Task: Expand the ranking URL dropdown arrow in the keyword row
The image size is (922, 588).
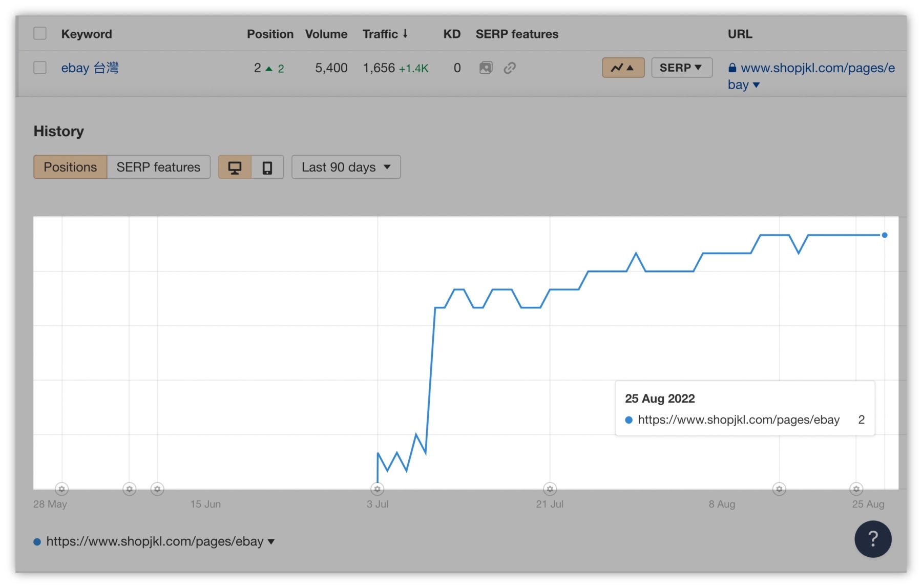Action: click(x=757, y=85)
